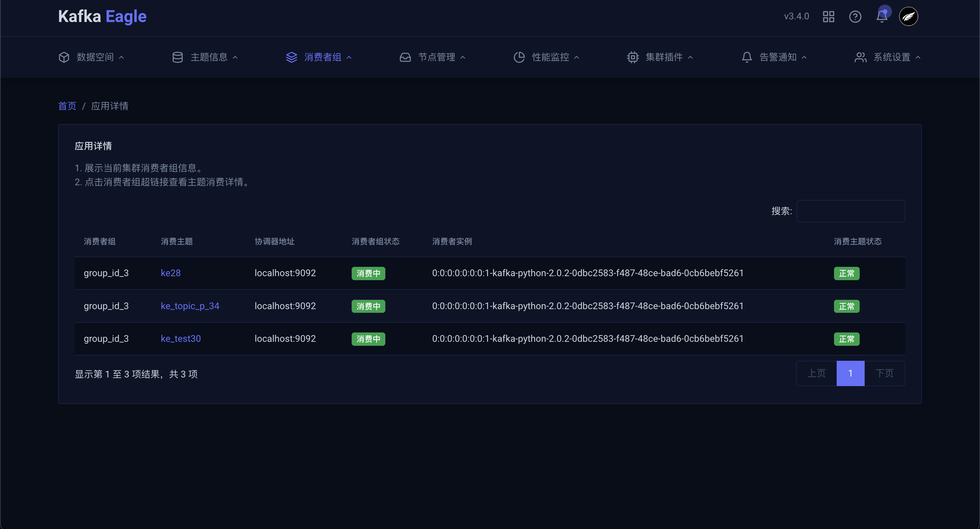
Task: Expand the 节点管理 menu chevron
Action: coord(463,57)
